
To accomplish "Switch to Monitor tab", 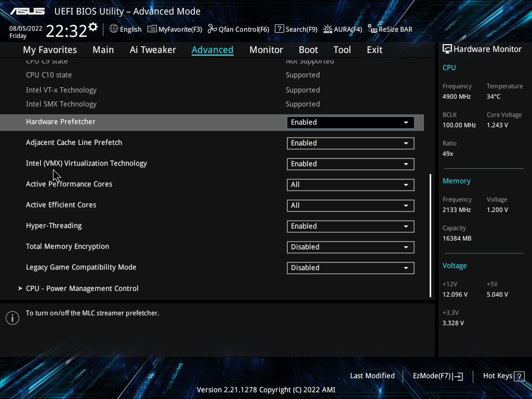I will (x=266, y=50).
